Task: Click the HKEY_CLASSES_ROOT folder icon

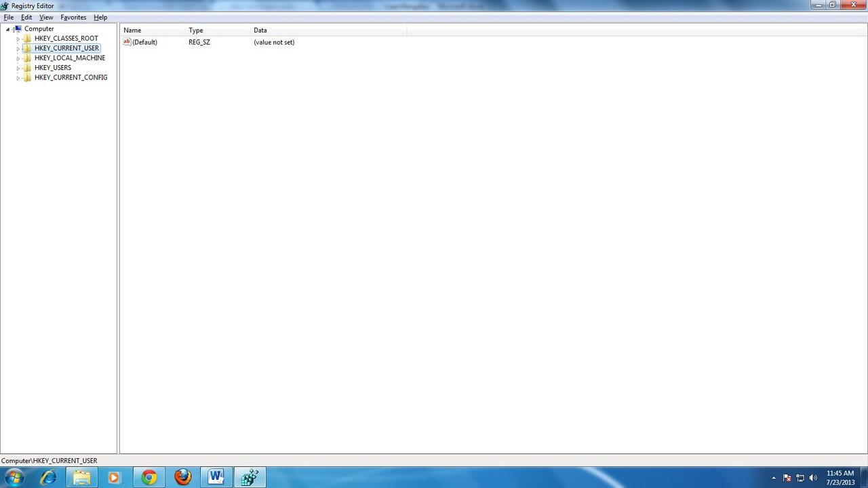Action: pyautogui.click(x=27, y=39)
